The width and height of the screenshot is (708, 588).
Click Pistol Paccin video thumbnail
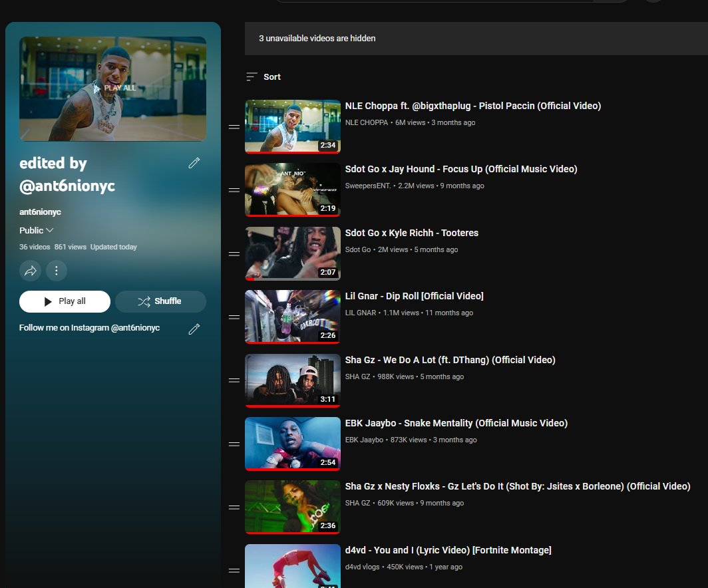[x=293, y=127]
